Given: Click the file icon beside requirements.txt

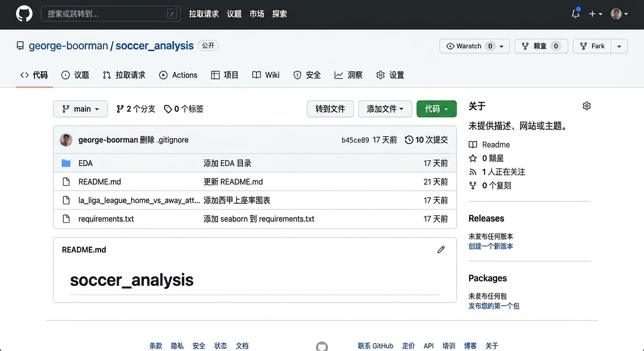Looking at the screenshot, I should tap(66, 219).
